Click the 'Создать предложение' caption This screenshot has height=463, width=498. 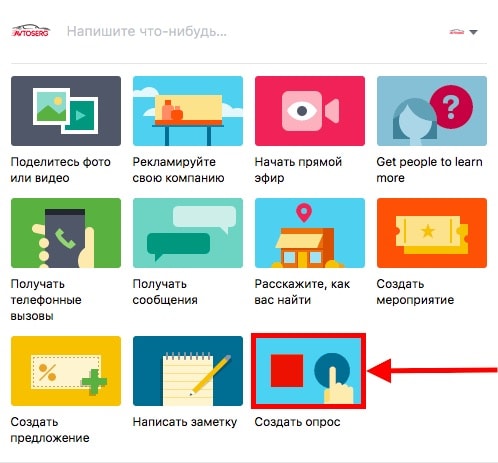click(x=50, y=430)
